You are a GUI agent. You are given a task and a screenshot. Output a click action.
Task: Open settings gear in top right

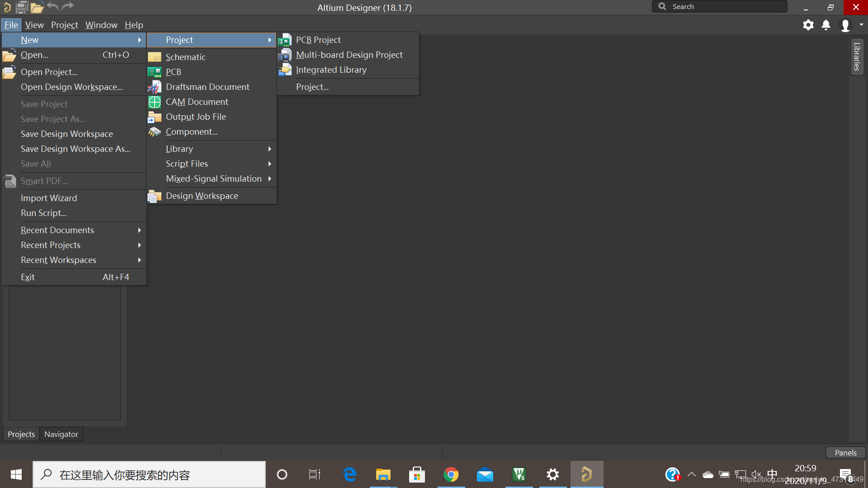click(808, 25)
